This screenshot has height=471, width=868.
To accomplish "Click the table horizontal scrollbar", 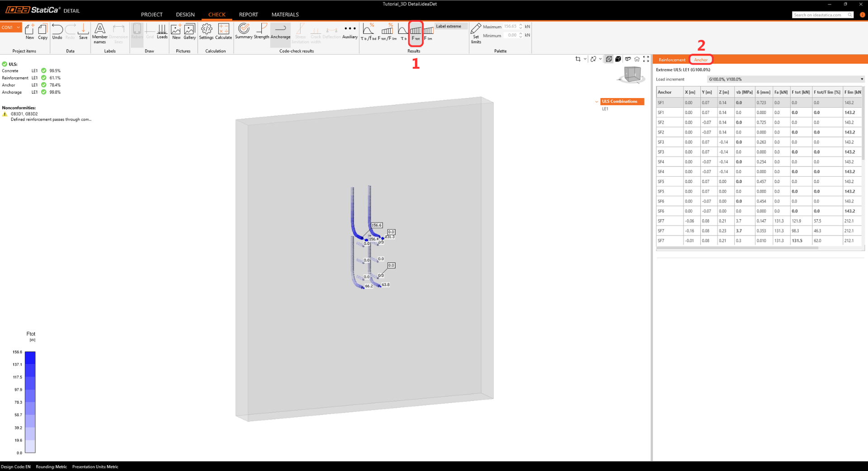I will (737, 248).
